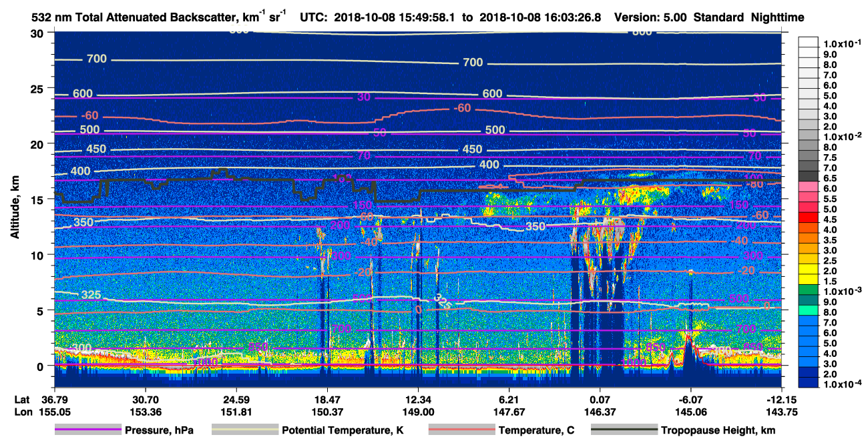
Task: Click longitude value 146.37
Action: [600, 412]
